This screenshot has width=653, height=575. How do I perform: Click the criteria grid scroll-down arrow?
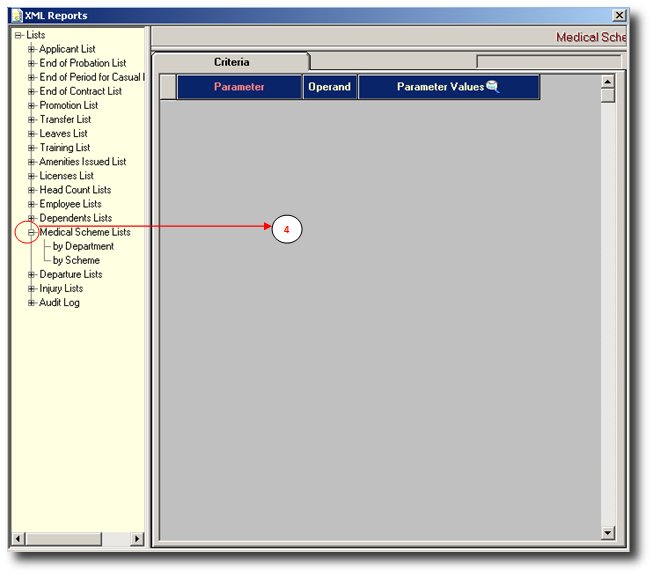pyautogui.click(x=607, y=533)
